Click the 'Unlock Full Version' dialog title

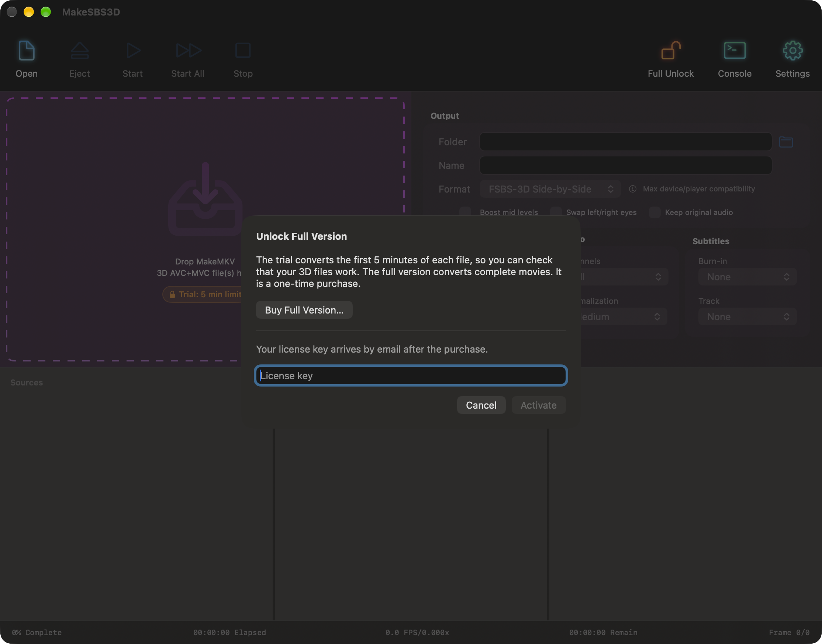pos(301,236)
